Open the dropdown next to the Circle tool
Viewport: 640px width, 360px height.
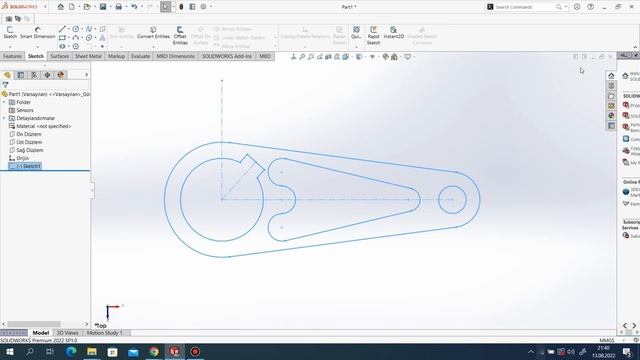(x=82, y=29)
